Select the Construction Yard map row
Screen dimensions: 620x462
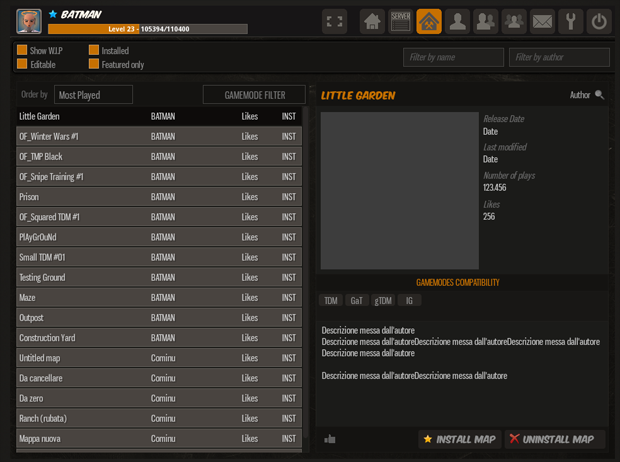click(x=159, y=338)
